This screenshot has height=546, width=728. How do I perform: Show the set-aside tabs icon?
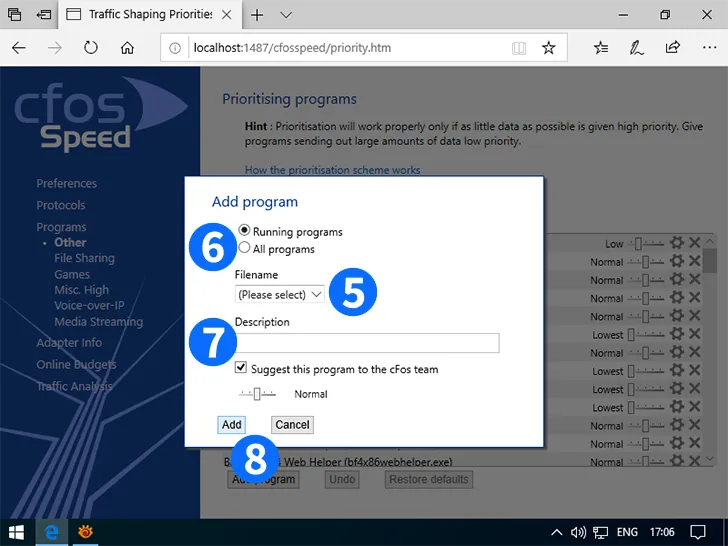(x=14, y=14)
